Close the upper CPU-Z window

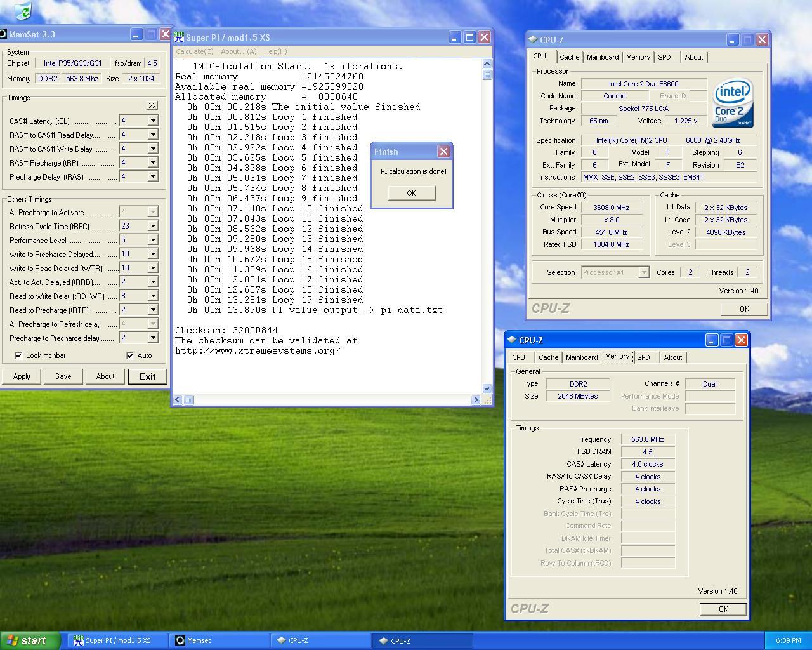762,39
